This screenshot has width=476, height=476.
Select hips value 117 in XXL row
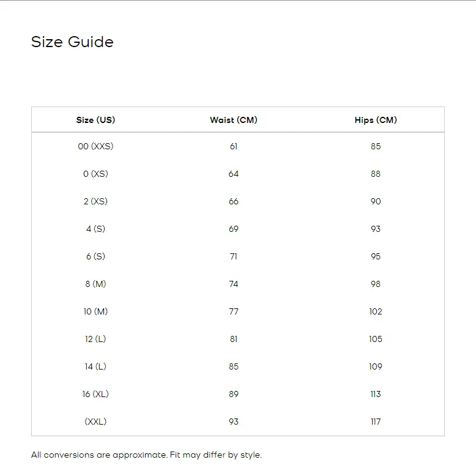pyautogui.click(x=376, y=422)
